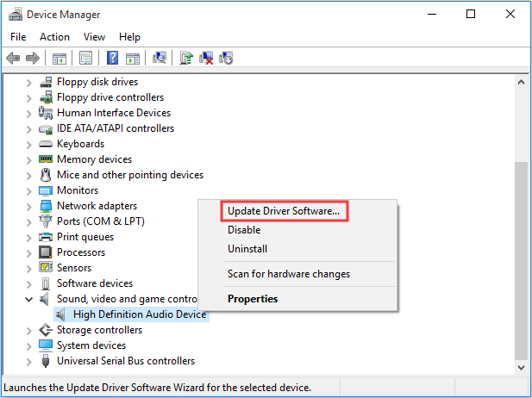This screenshot has height=398, width=532.
Task: Click the Monitors category icon
Action: point(46,191)
